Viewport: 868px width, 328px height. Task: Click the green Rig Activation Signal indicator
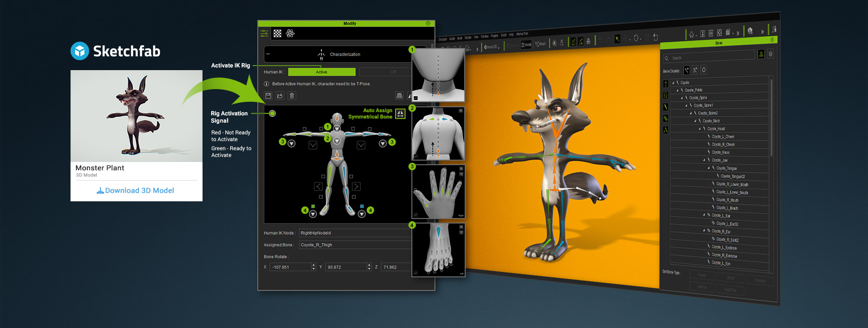click(272, 114)
